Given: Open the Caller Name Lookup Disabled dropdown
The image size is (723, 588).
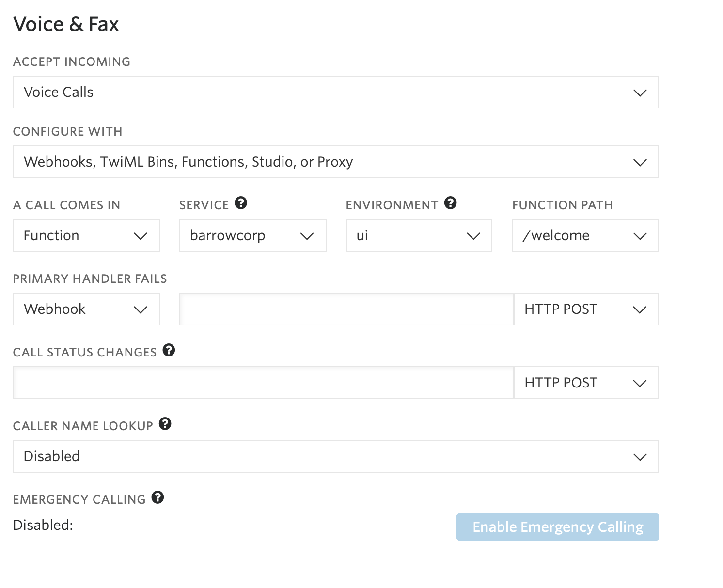Looking at the screenshot, I should 335,456.
